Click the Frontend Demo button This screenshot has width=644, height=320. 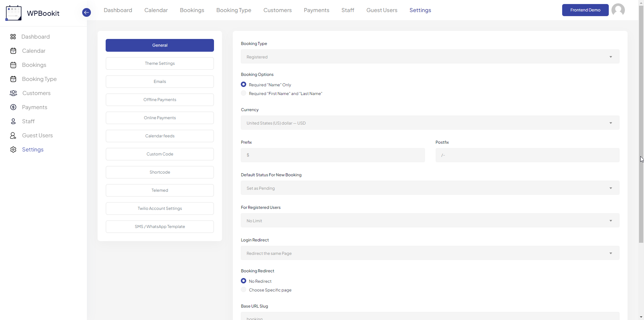coord(585,10)
